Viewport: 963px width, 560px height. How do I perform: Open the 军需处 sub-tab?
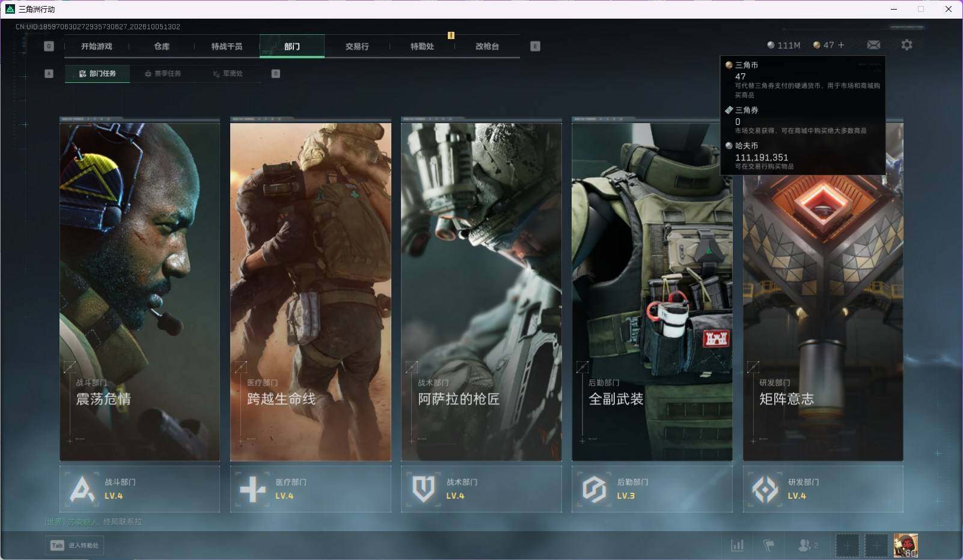[x=228, y=73]
